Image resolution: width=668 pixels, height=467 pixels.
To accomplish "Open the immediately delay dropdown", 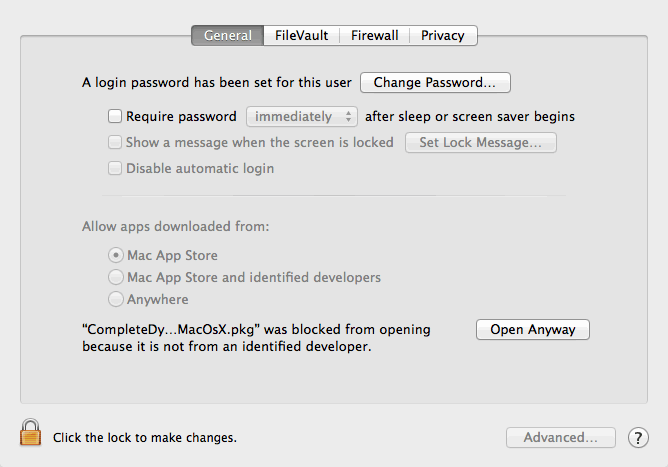I will [x=302, y=116].
